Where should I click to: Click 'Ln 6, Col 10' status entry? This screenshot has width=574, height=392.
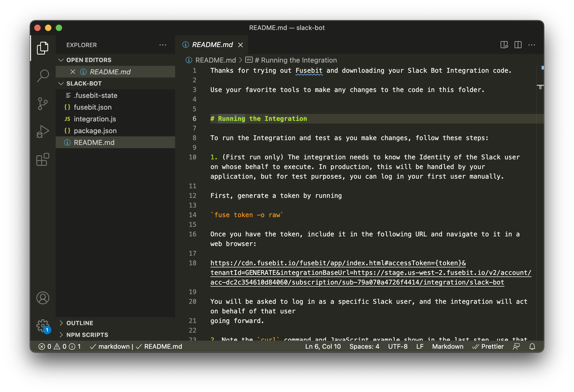(x=323, y=347)
